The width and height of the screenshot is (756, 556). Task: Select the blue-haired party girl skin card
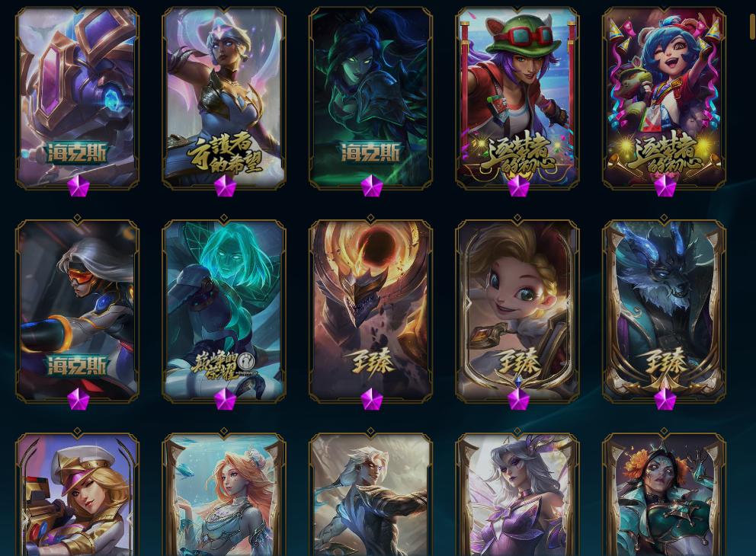pyautogui.click(x=664, y=97)
